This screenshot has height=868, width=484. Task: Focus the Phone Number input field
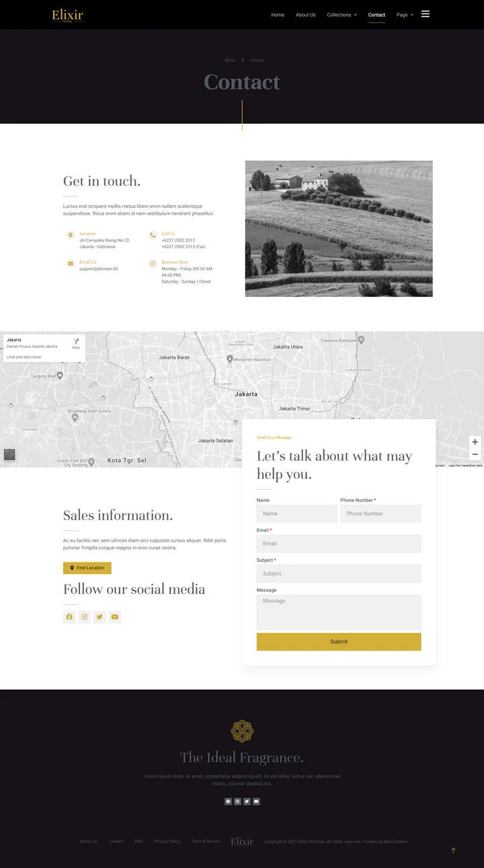(380, 513)
